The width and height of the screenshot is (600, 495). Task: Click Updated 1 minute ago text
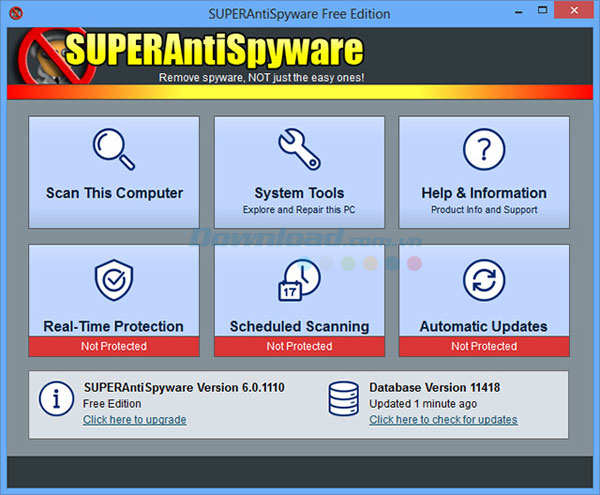point(423,404)
